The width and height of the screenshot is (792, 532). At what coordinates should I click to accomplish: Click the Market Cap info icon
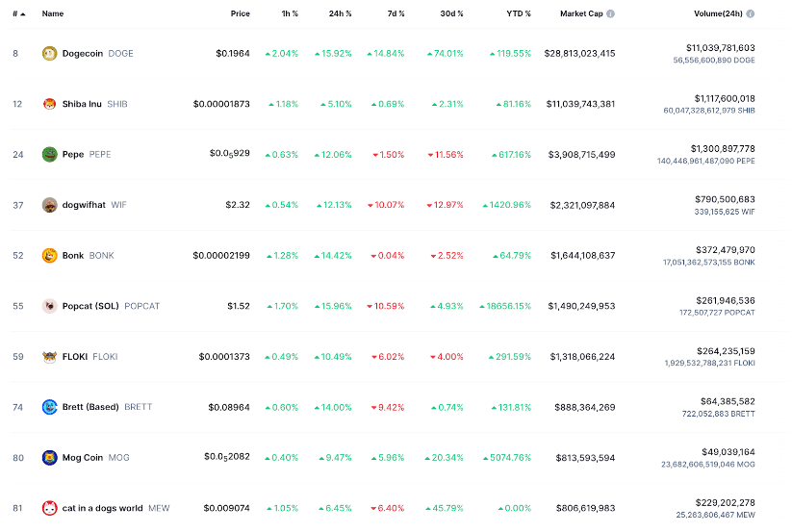610,14
